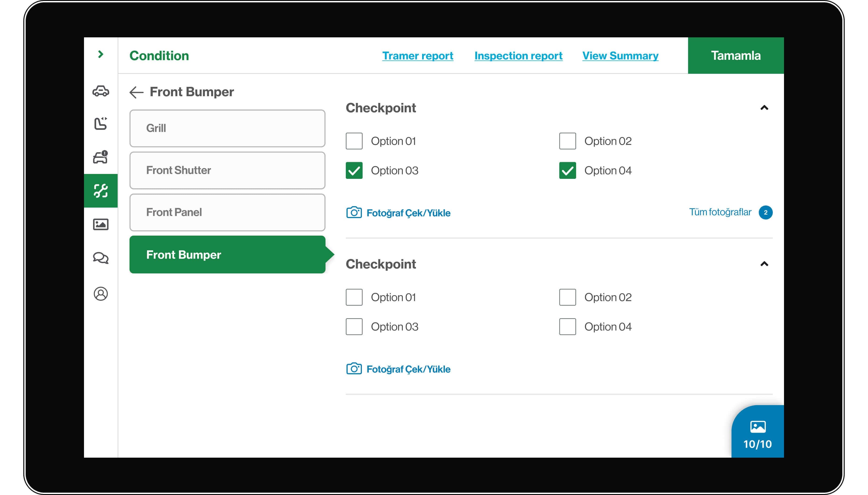Image resolution: width=868 pixels, height=495 pixels.
Task: Uncheck Option 03 in first Checkpoint
Action: pyautogui.click(x=354, y=170)
